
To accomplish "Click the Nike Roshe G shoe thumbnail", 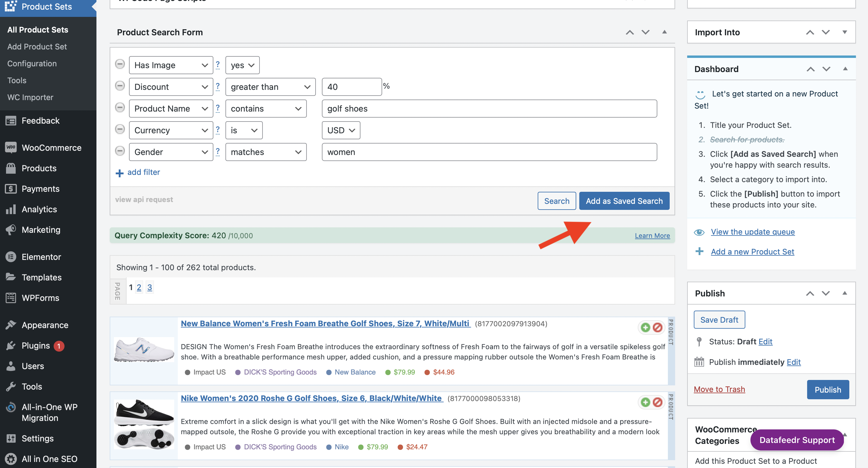I will click(144, 425).
